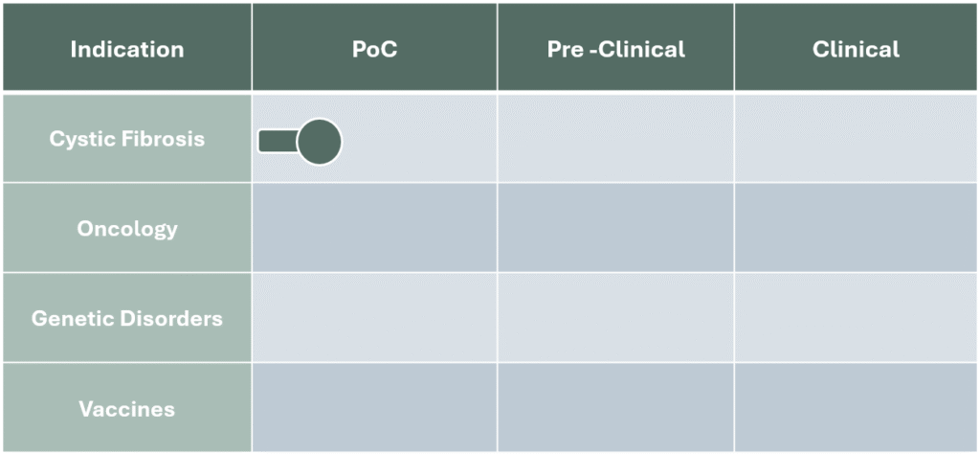This screenshot has width=980, height=454.
Task: Select the Genetic Disorders Clinical cell
Action: click(856, 318)
